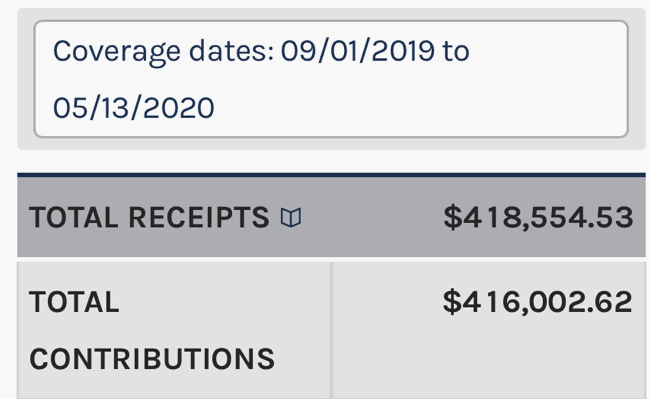
Task: Click the gray panel around the coverage box
Action: (x=331, y=143)
